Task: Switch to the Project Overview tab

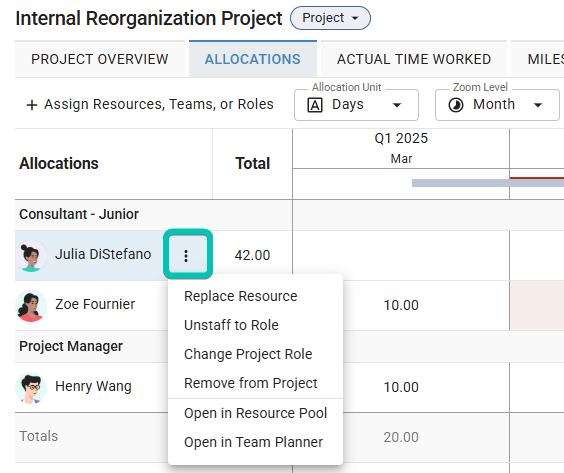Action: (100, 59)
